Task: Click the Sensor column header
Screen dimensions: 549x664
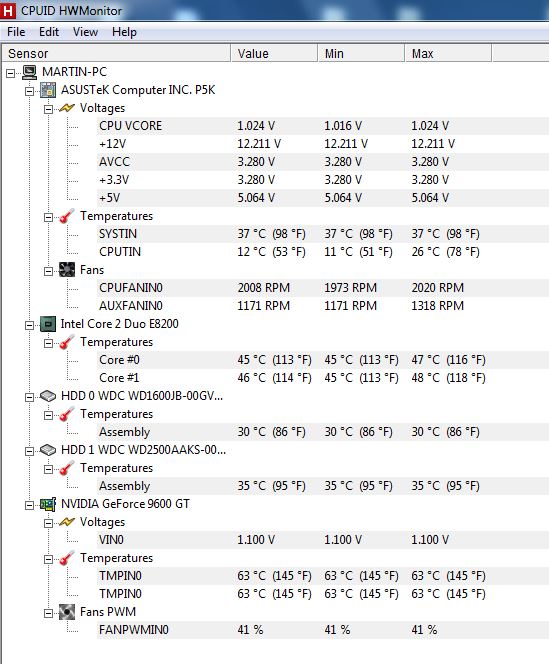Action: click(x=116, y=53)
